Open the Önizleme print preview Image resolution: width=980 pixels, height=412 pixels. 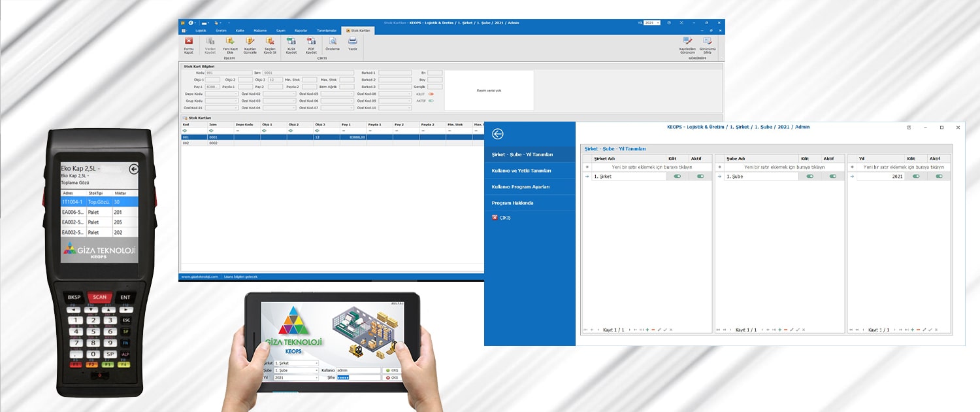(x=333, y=42)
